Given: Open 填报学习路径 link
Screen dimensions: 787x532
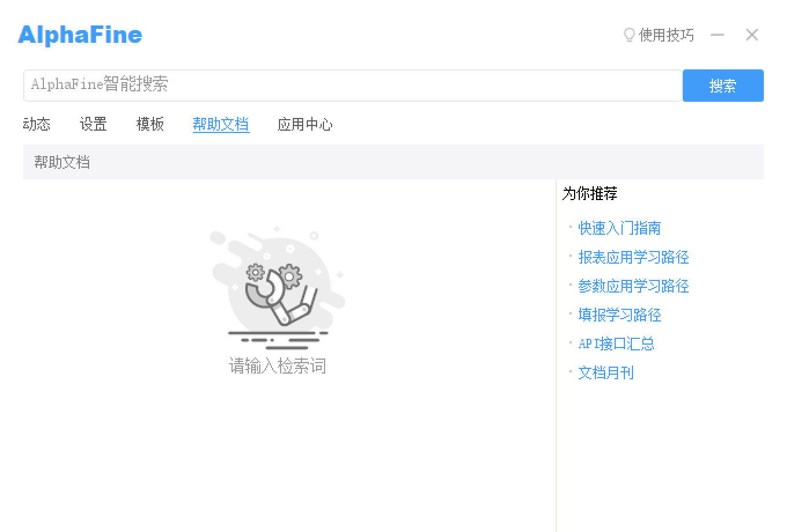Looking at the screenshot, I should [x=619, y=315].
